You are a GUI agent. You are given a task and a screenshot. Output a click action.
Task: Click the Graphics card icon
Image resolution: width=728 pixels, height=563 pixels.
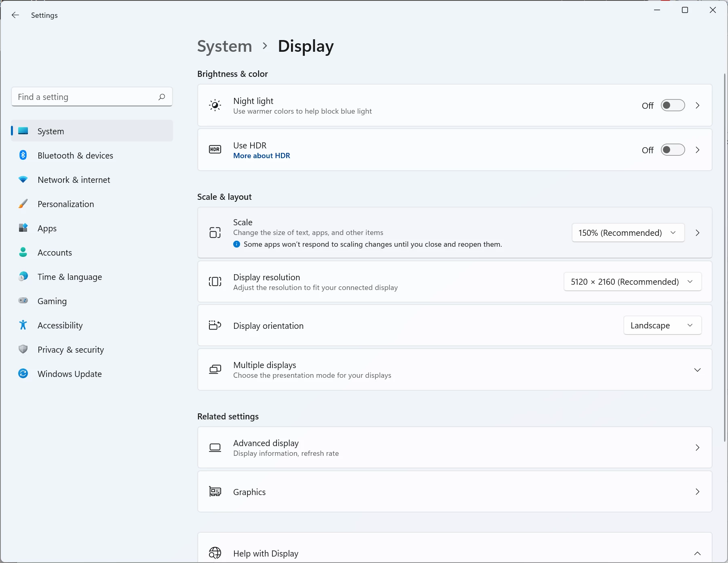point(215,492)
